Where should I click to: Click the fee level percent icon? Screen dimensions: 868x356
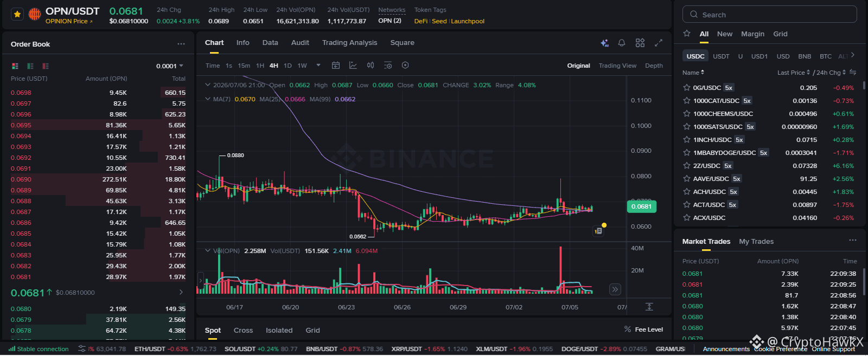(x=628, y=329)
